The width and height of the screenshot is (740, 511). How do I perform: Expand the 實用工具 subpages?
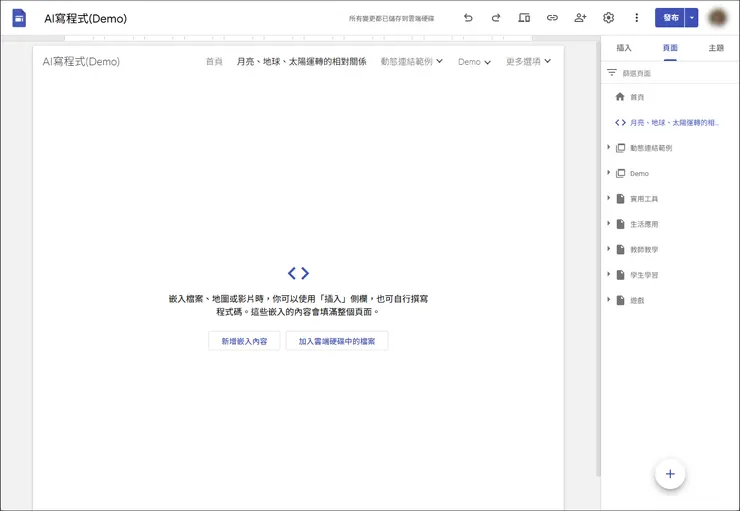point(608,198)
